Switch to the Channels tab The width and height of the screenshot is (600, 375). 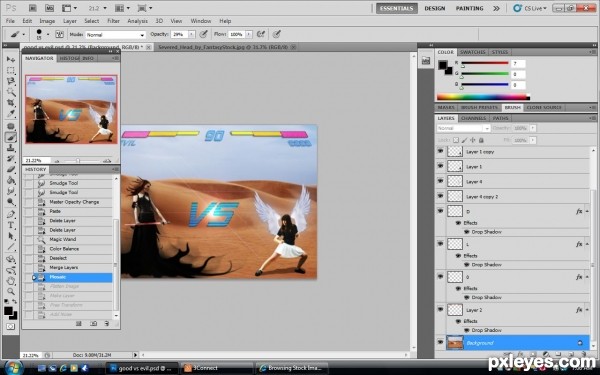[x=473, y=118]
